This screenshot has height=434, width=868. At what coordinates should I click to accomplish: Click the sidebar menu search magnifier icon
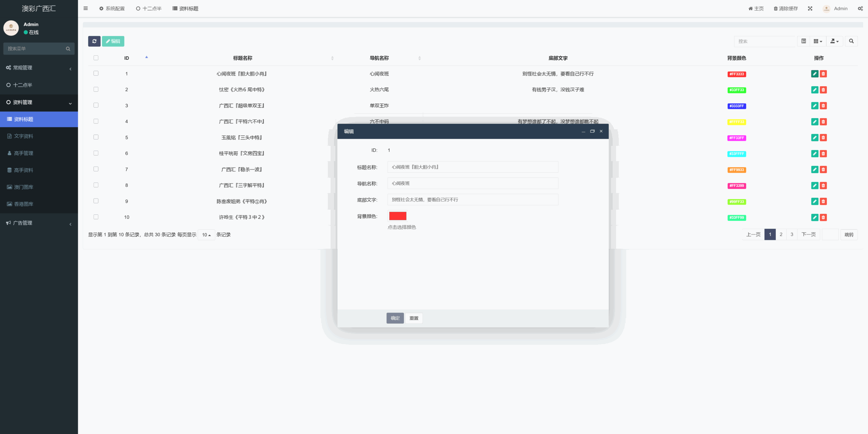point(68,49)
